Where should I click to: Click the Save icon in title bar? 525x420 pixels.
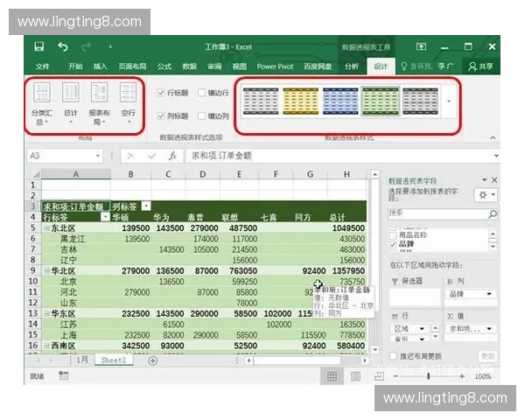[39, 46]
